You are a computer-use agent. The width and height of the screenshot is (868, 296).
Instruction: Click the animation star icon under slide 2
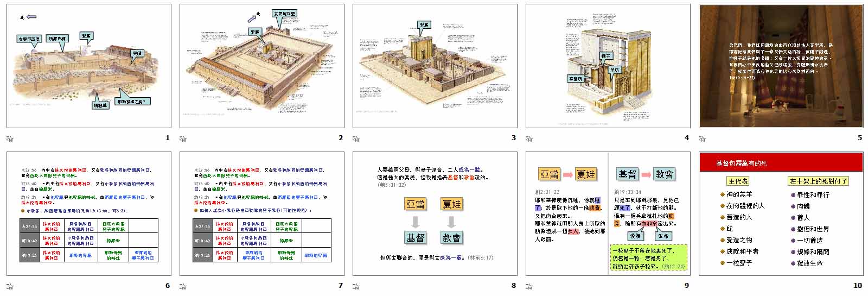(183, 138)
